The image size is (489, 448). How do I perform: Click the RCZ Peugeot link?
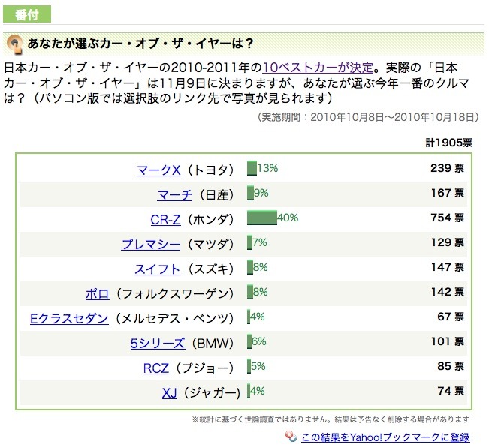pos(158,368)
